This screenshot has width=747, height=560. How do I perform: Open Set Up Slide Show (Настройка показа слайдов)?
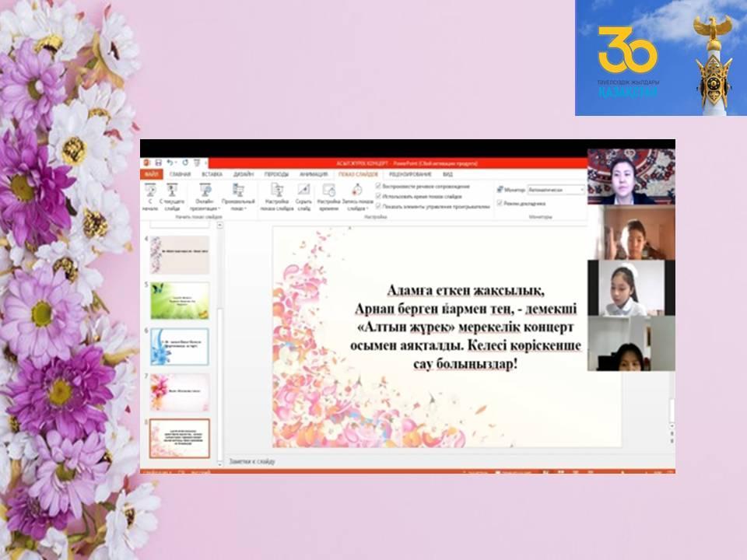click(x=276, y=191)
